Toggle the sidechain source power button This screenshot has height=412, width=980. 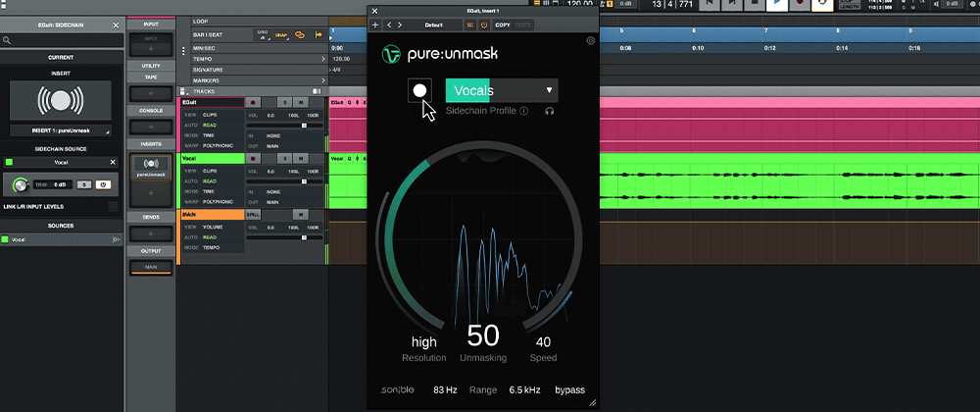click(103, 185)
